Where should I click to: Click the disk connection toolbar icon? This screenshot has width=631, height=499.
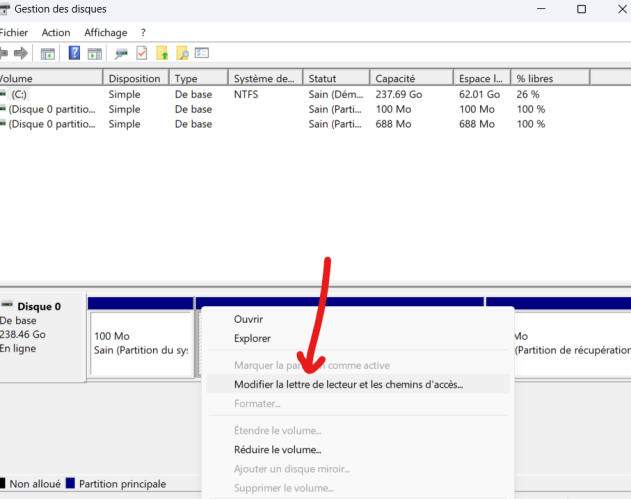(122, 53)
